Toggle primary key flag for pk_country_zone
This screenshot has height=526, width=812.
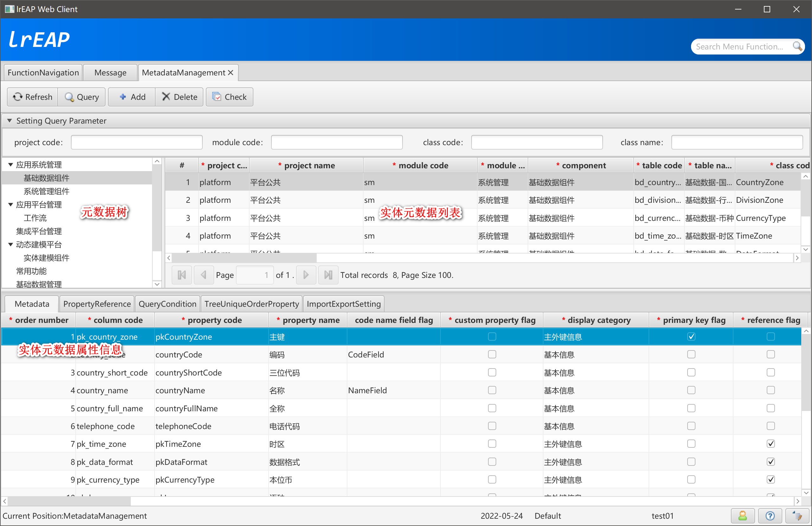coord(691,337)
